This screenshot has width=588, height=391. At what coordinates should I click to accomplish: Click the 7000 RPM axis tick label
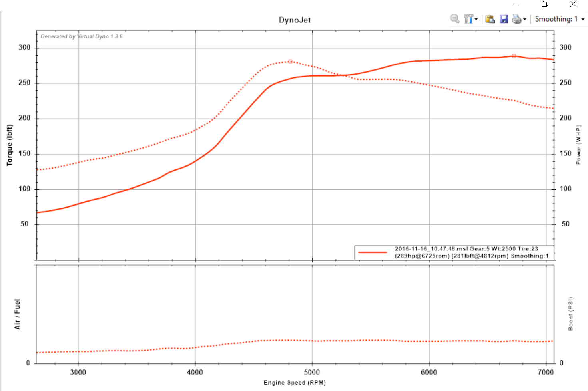pos(546,372)
